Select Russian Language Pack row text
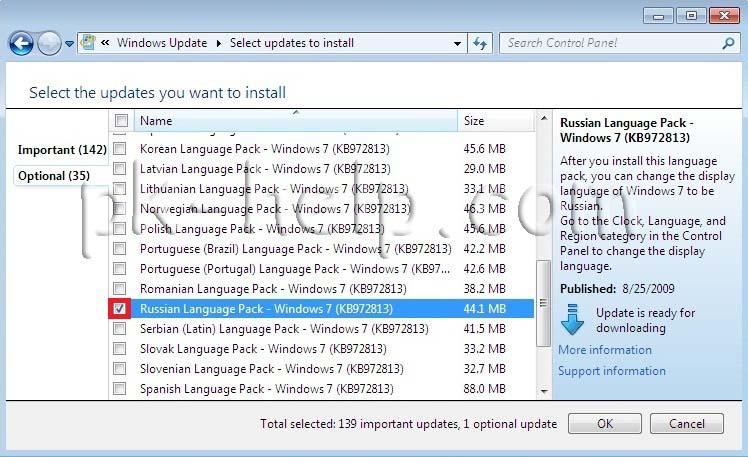This screenshot has height=457, width=748. coord(266,309)
